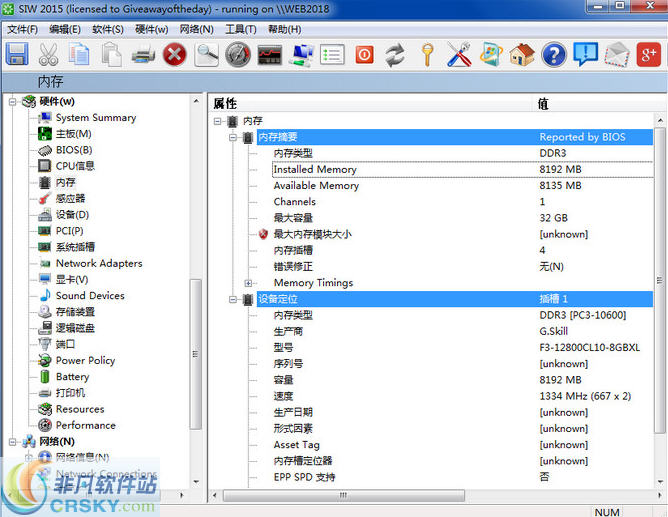This screenshot has height=517, width=668.
Task: Open the 帮助(H) menu
Action: [x=284, y=29]
